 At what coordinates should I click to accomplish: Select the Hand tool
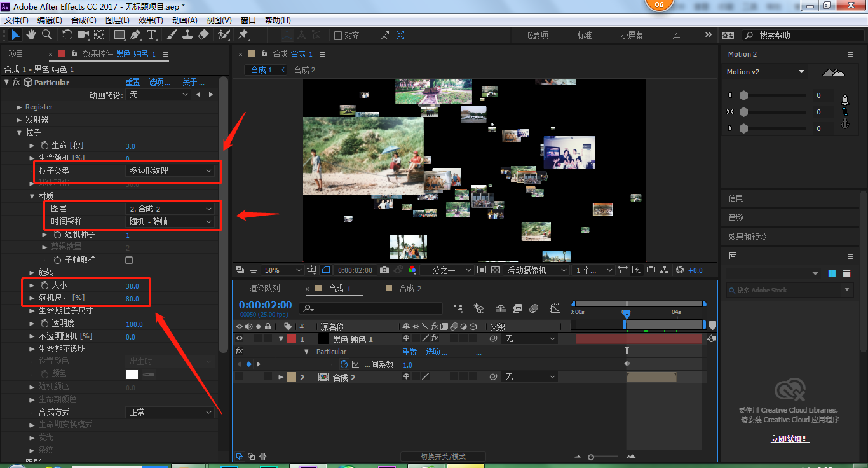[x=31, y=34]
